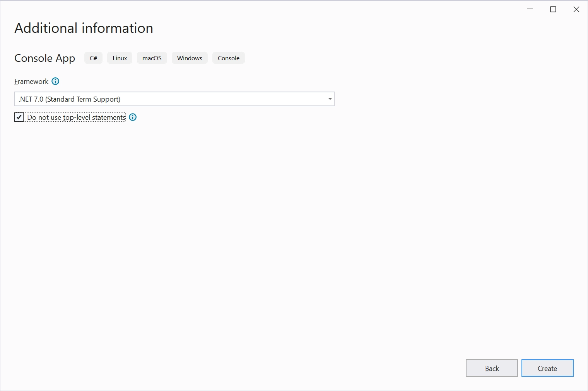Click the Framework field label
588x391 pixels.
coord(31,82)
